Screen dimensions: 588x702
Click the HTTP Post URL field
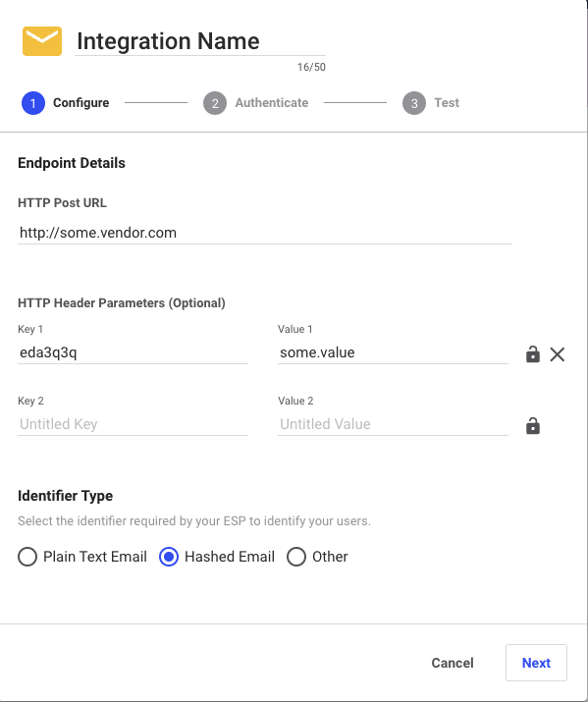point(265,233)
